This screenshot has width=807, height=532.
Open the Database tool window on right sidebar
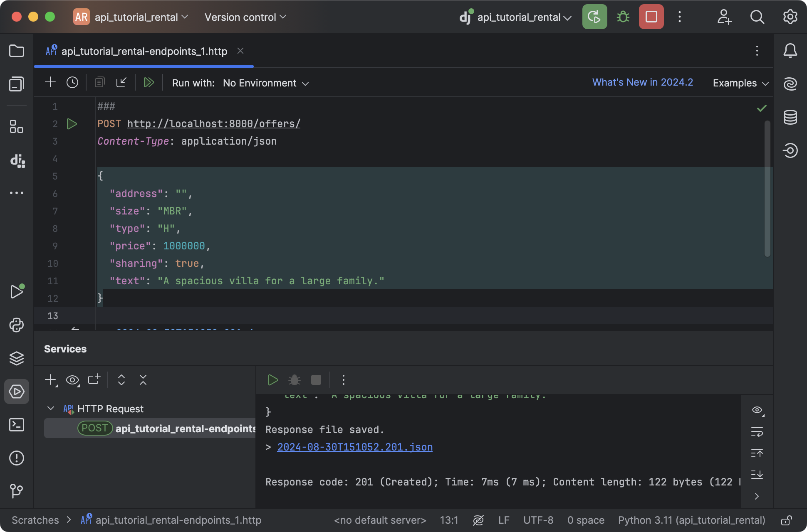[x=790, y=117]
